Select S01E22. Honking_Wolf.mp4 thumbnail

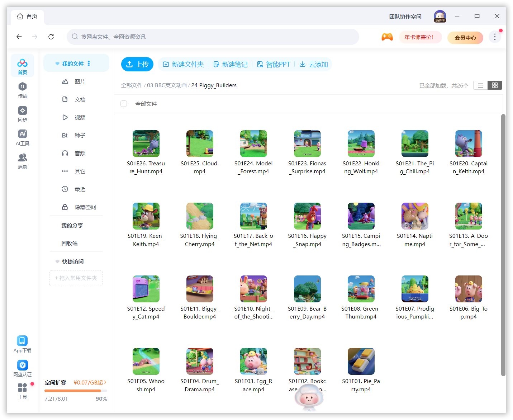[x=361, y=143]
